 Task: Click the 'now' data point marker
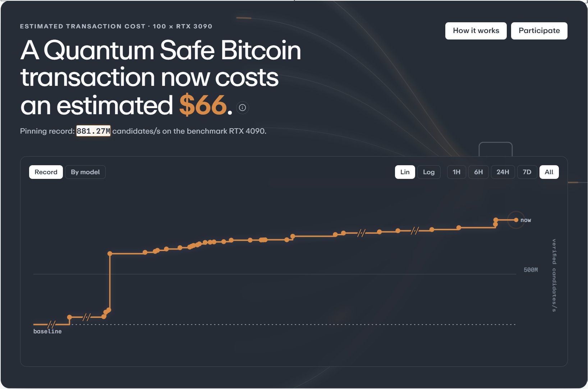tap(516, 220)
